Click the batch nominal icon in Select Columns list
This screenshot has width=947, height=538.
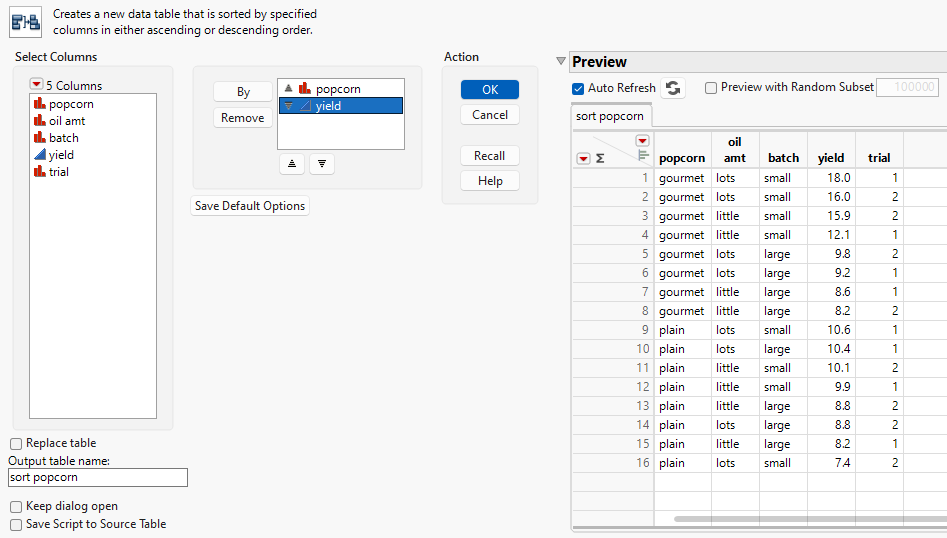[x=40, y=138]
